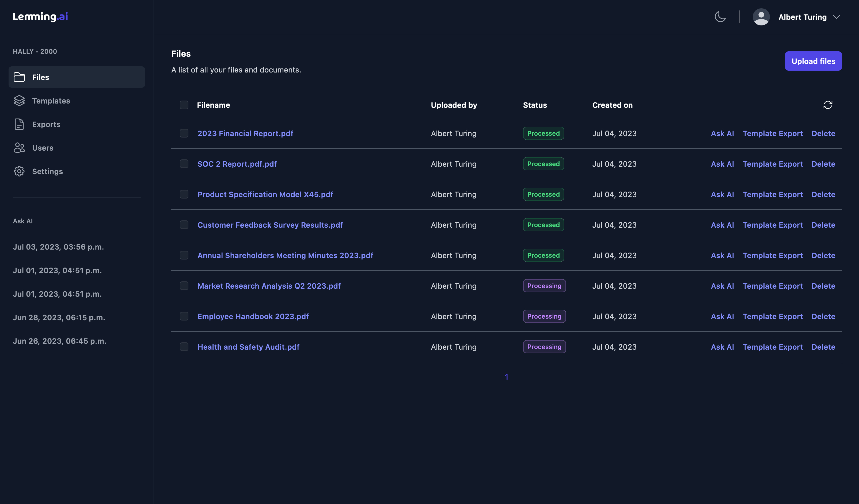Click the Processed badge for 2023 Financial Report.pdf
The height and width of the screenshot is (504, 859).
click(543, 133)
